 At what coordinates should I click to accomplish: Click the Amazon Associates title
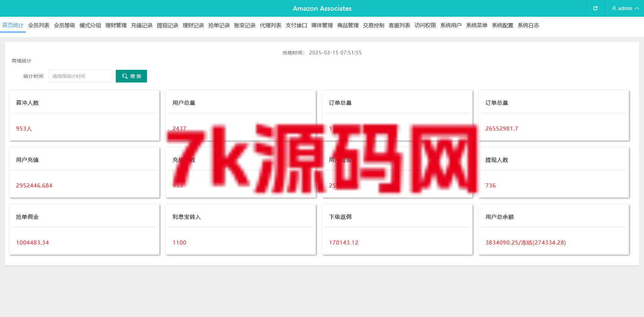322,8
